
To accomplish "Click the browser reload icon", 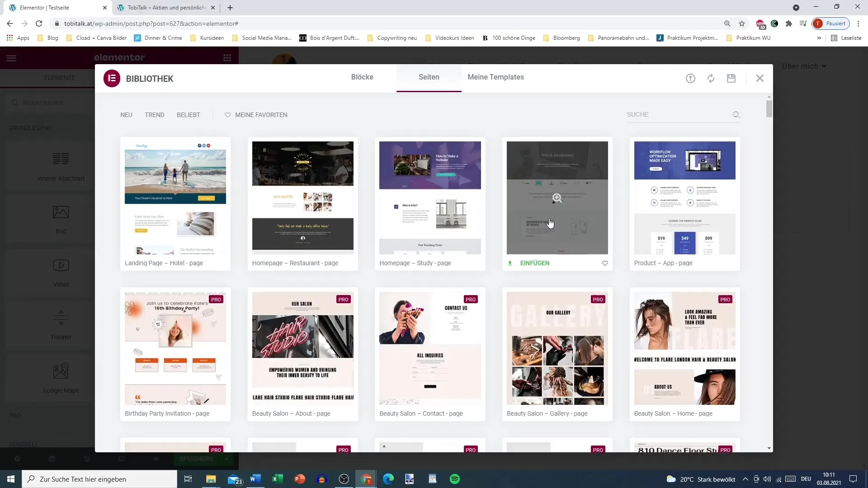I will [x=39, y=23].
